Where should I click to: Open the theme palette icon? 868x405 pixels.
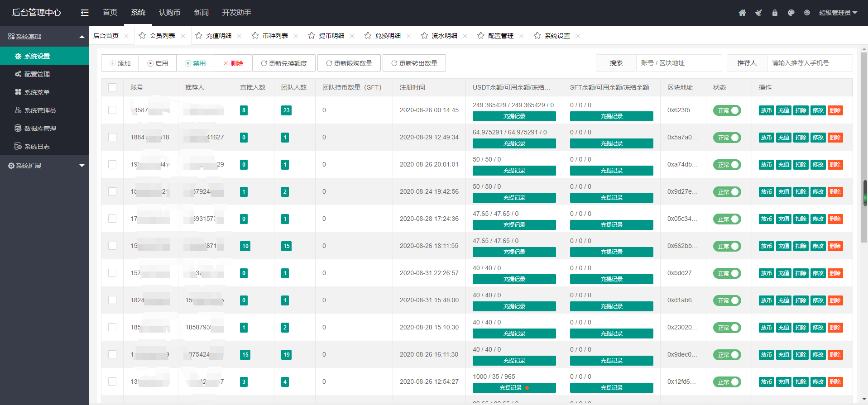[x=791, y=13]
